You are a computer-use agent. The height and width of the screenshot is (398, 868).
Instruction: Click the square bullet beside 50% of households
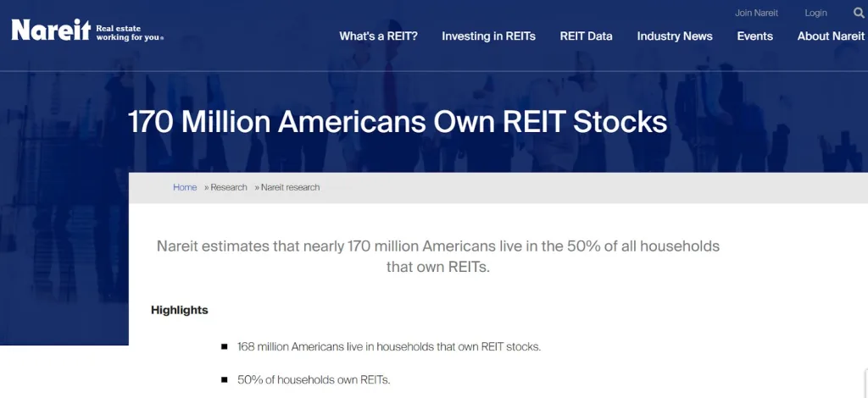click(x=224, y=379)
